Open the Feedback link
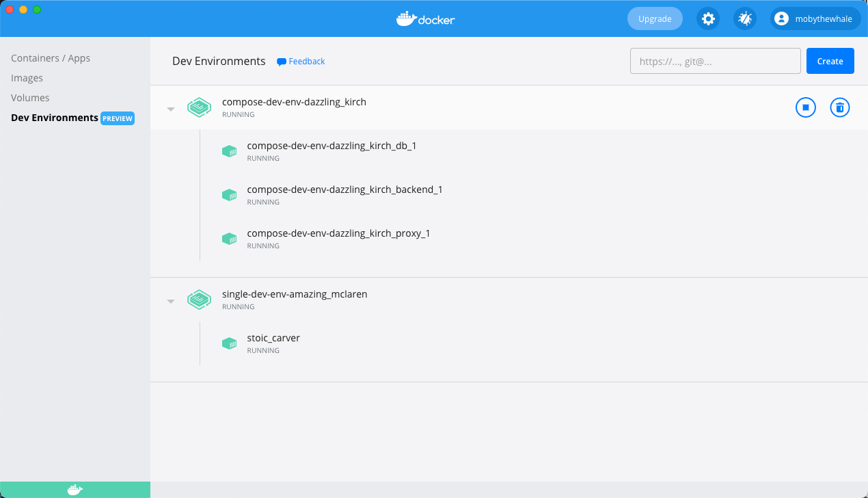The width and height of the screenshot is (868, 498). point(301,62)
